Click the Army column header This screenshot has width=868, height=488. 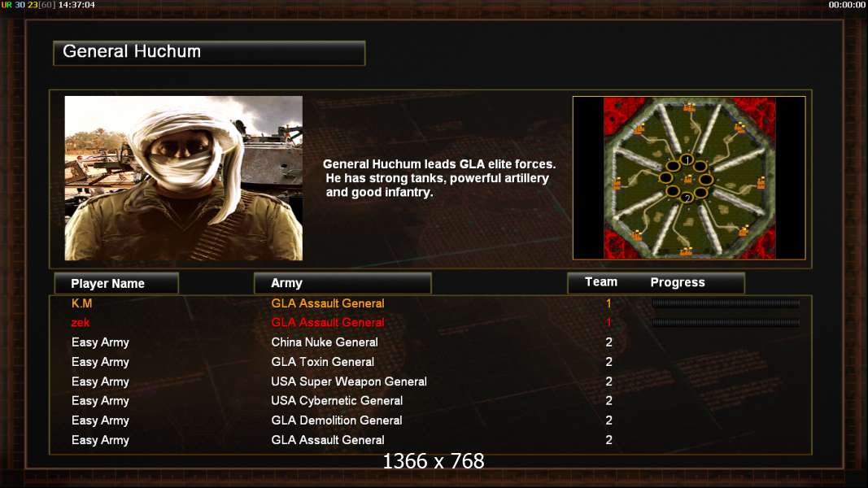[x=342, y=283]
